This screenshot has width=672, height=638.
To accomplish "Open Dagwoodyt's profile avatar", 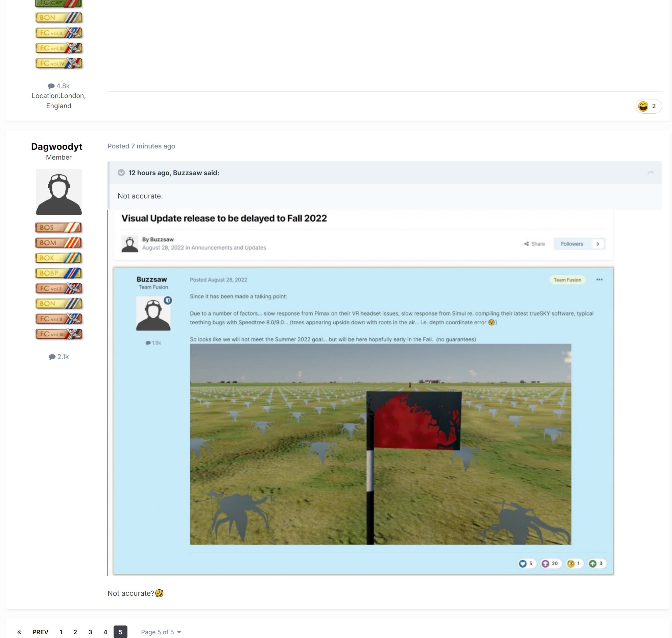I will [x=59, y=192].
